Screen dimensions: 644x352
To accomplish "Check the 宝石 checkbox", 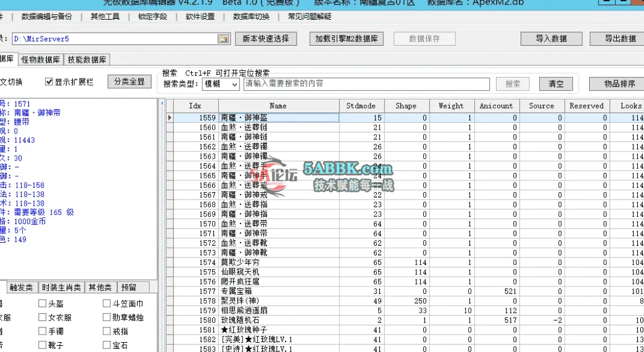I will coord(107,345).
